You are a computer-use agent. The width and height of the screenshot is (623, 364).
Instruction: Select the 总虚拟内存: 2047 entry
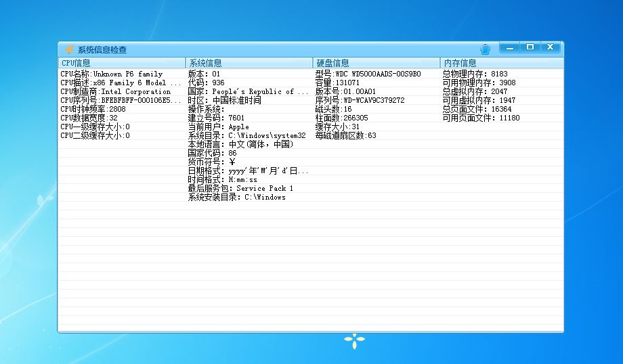475,91
